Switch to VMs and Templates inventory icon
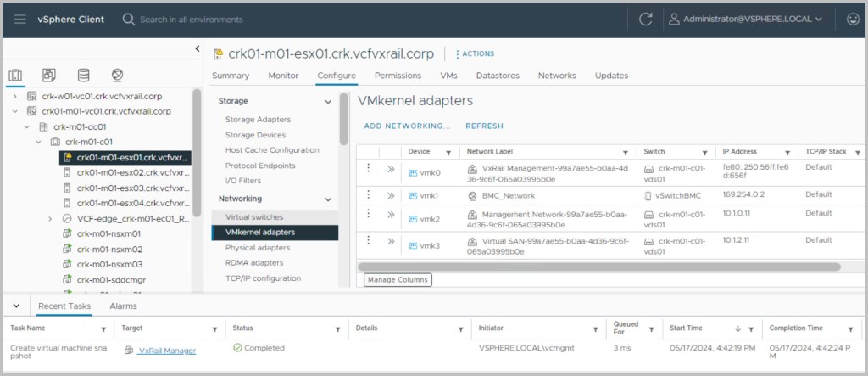Viewport: 868px width, 376px height. tap(49, 75)
